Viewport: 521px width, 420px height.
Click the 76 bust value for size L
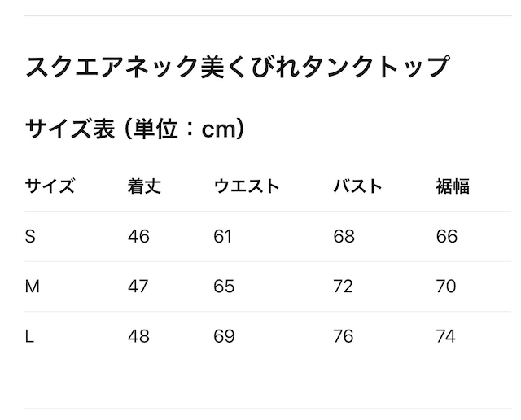point(344,336)
